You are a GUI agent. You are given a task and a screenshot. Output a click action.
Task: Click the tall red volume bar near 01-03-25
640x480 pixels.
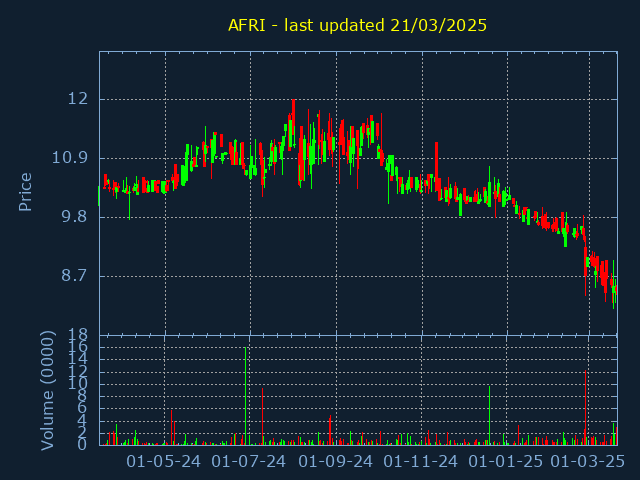click(x=585, y=407)
